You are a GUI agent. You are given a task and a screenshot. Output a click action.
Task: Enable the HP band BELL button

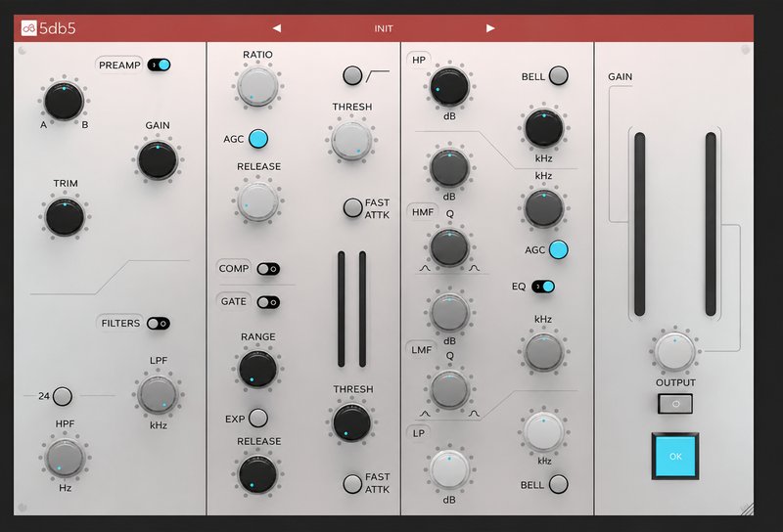[558, 76]
